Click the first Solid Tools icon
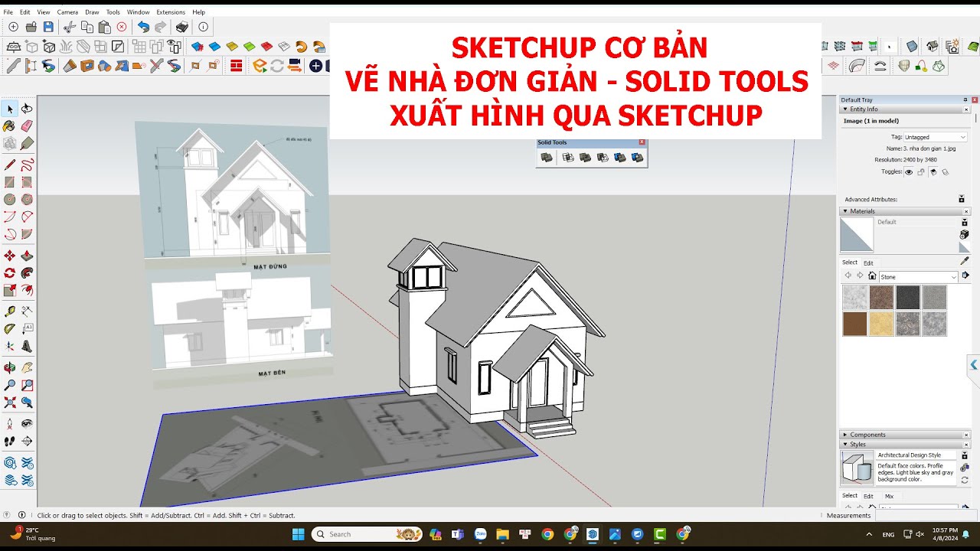This screenshot has height=551, width=980. (547, 158)
